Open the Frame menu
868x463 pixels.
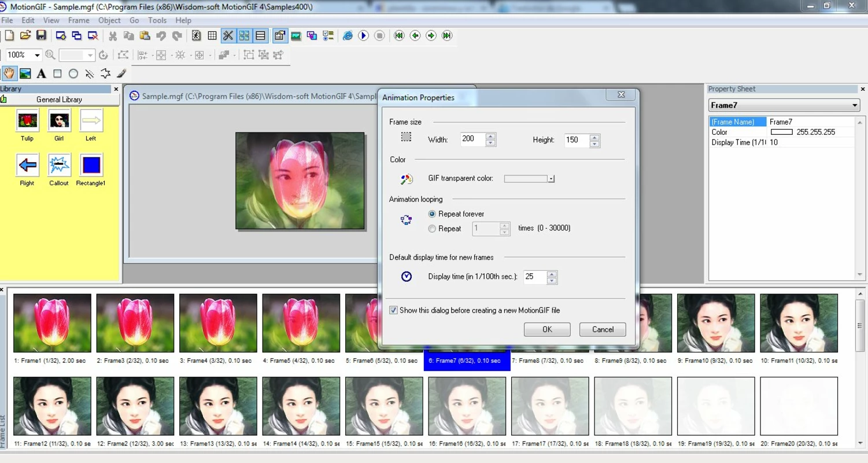pyautogui.click(x=79, y=20)
